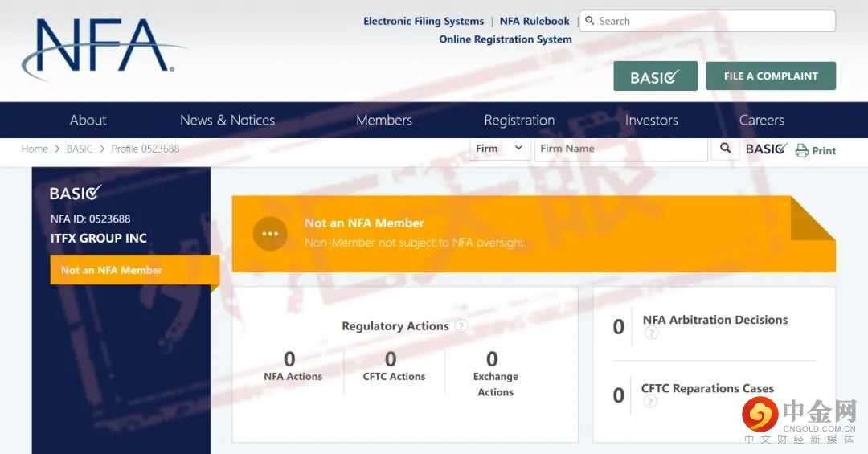This screenshot has height=454, width=868.
Task: Open the Members menu
Action: click(384, 120)
